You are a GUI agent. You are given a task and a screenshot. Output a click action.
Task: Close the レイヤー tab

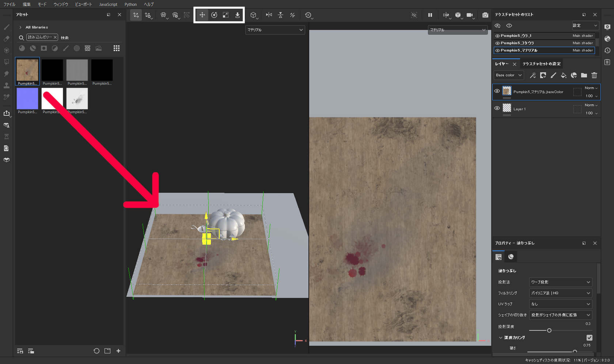pyautogui.click(x=515, y=64)
